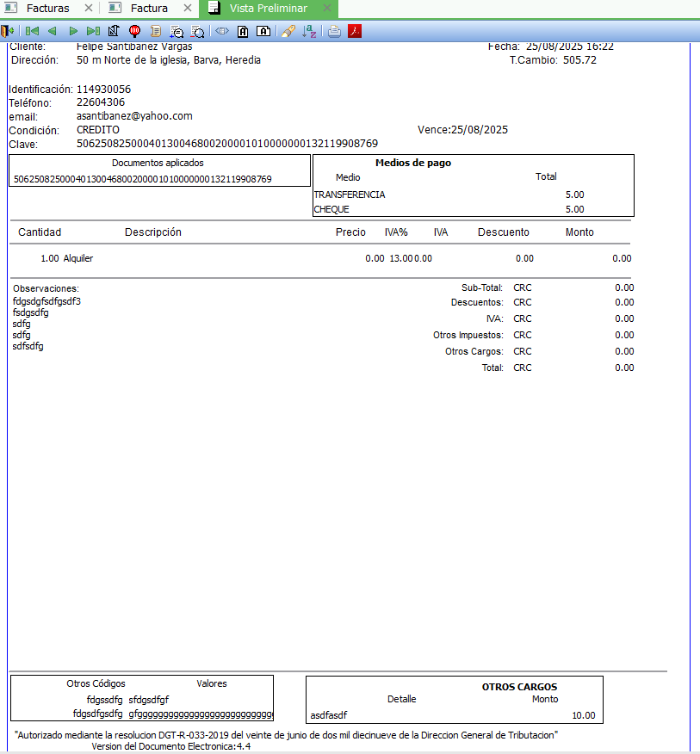Click the Alquiler line item description
The width and height of the screenshot is (700, 754).
tap(78, 259)
